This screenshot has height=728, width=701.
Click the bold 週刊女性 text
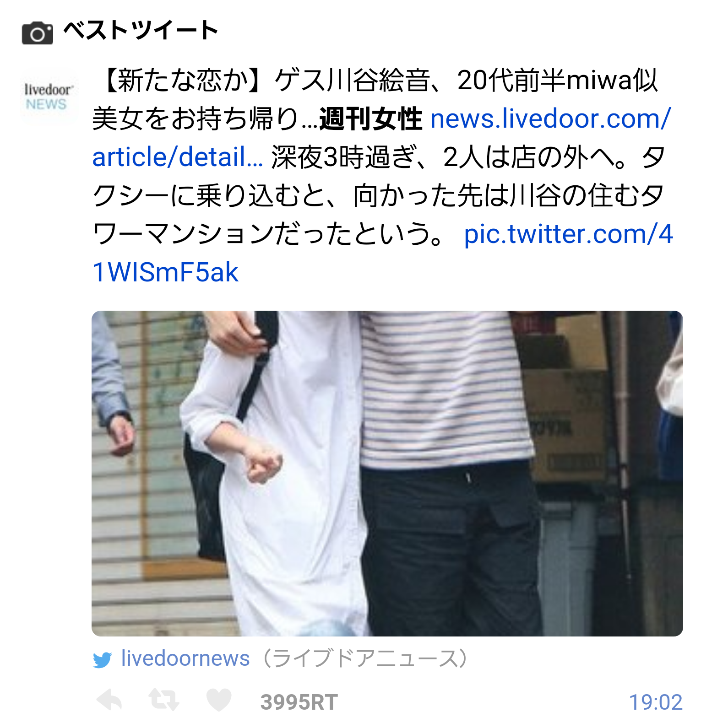[370, 119]
